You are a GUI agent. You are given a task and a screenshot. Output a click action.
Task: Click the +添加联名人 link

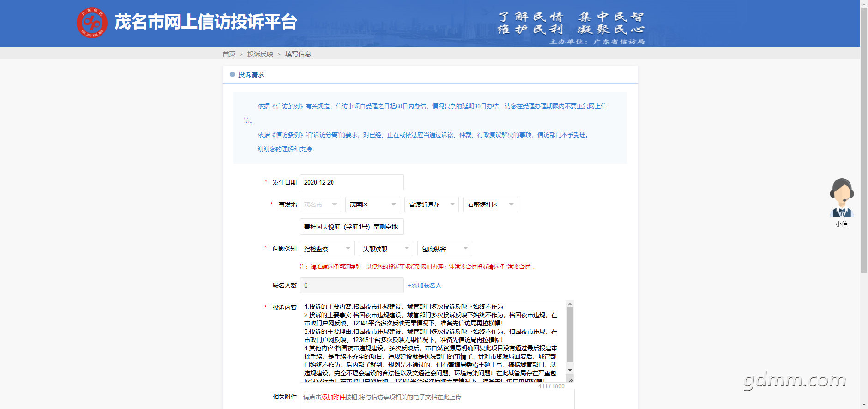(x=424, y=285)
